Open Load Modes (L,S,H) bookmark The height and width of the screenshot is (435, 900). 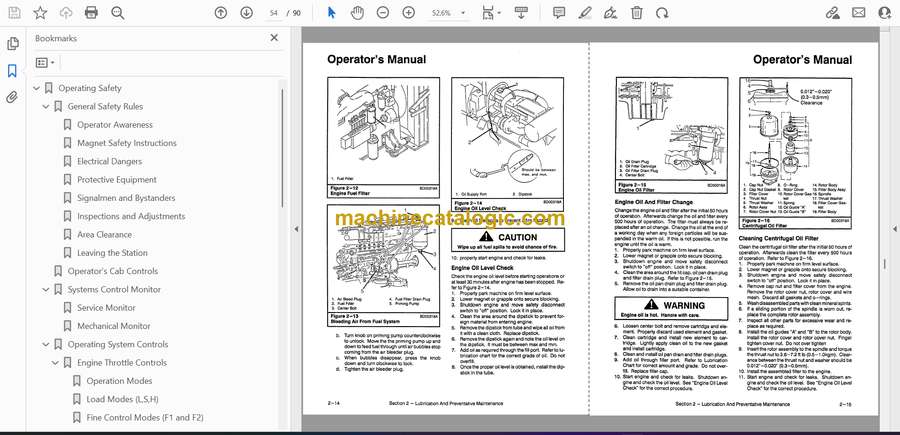click(122, 399)
